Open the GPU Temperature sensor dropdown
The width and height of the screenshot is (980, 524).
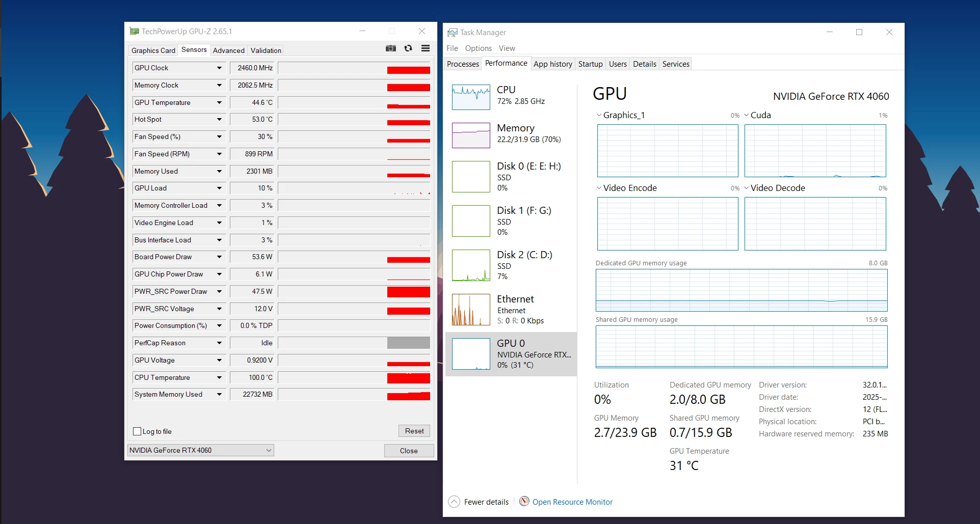(219, 102)
